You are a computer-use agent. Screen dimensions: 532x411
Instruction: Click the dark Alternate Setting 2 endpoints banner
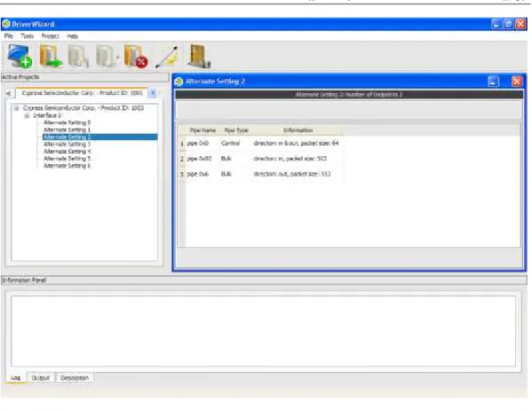coord(349,95)
